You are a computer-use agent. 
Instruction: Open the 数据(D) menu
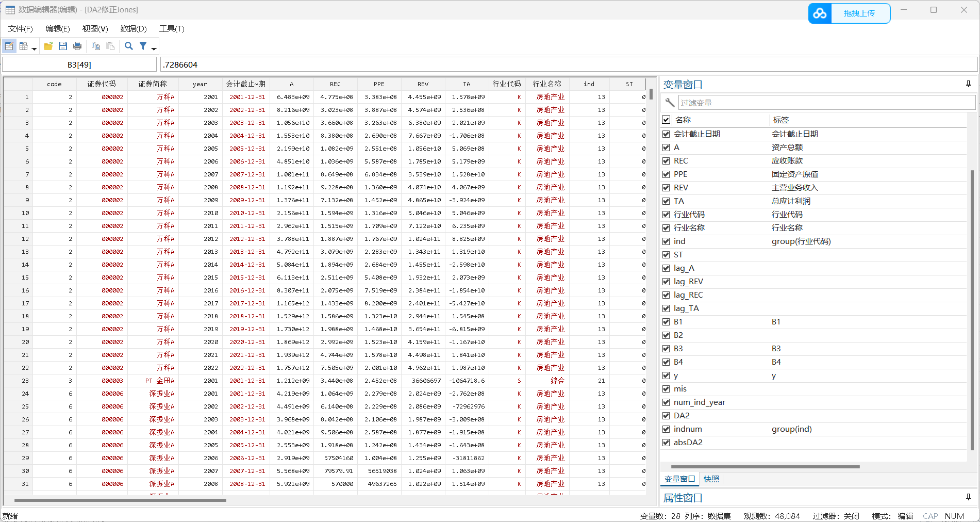tap(134, 29)
